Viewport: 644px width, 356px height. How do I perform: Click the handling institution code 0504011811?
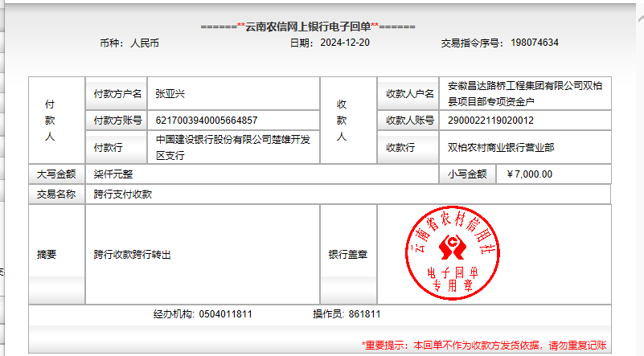225,313
